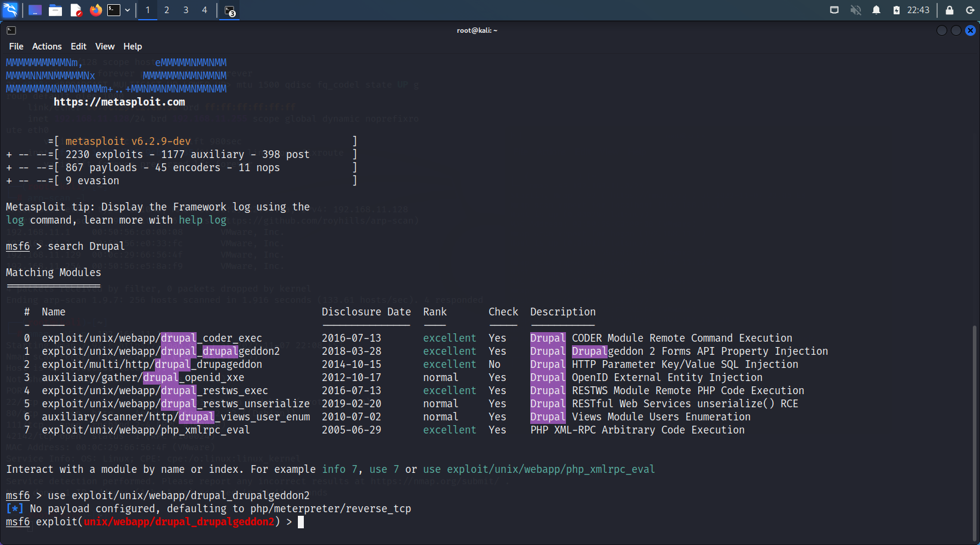Switch to workspace 1
Image resolution: width=980 pixels, height=545 pixels.
(148, 10)
